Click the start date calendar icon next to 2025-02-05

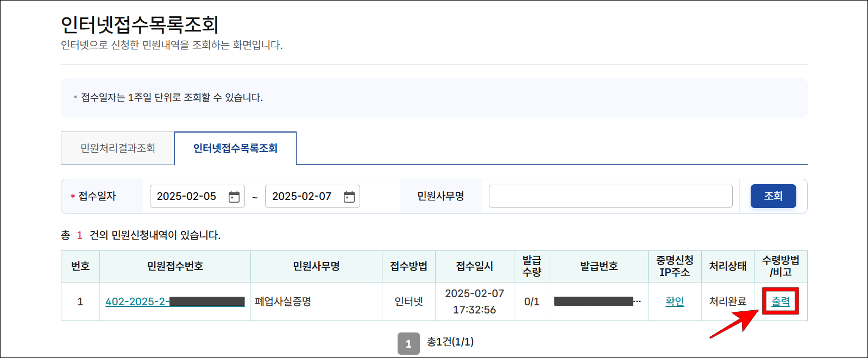click(234, 196)
